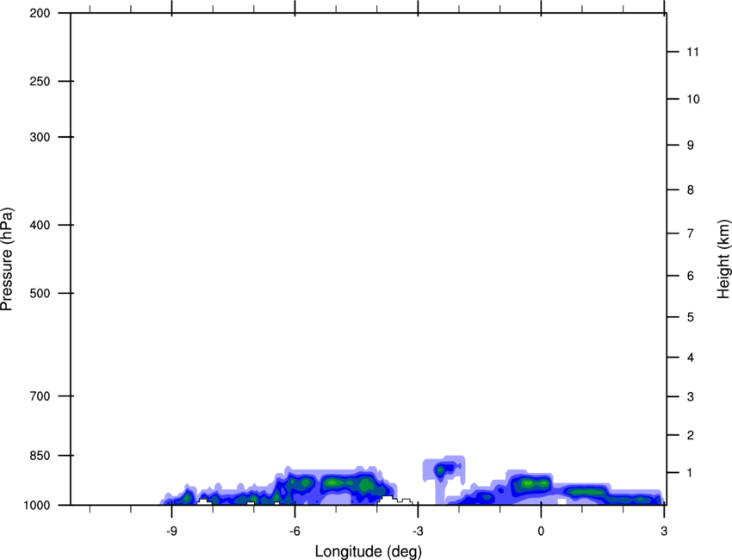The width and height of the screenshot is (732, 560).
Task: Pick the 10 km height label
Action: click(693, 99)
